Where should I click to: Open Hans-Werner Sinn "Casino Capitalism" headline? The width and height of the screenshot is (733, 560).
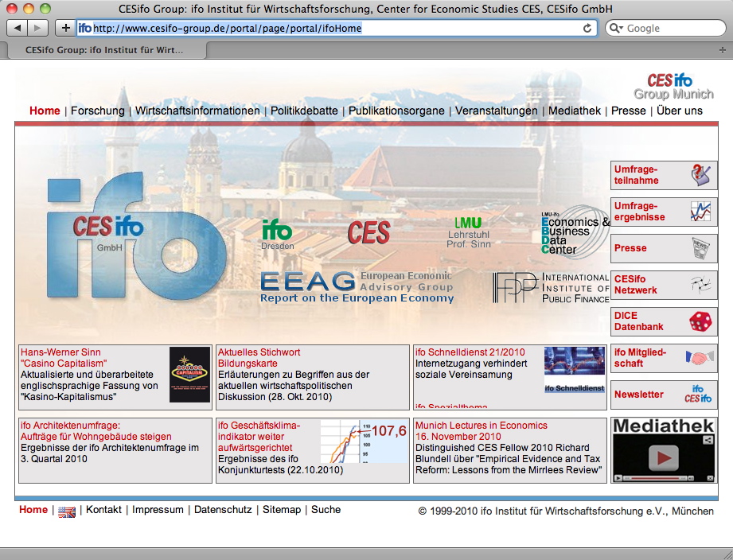click(x=64, y=358)
